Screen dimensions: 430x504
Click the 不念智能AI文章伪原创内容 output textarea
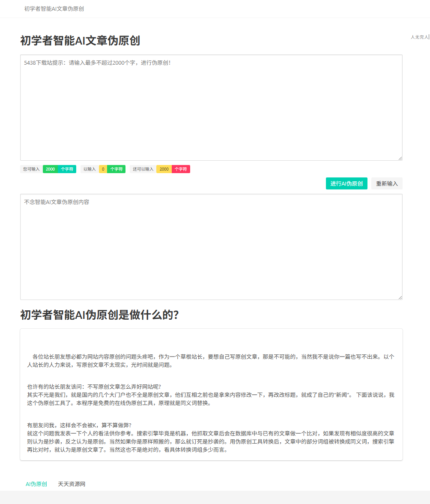click(x=211, y=246)
